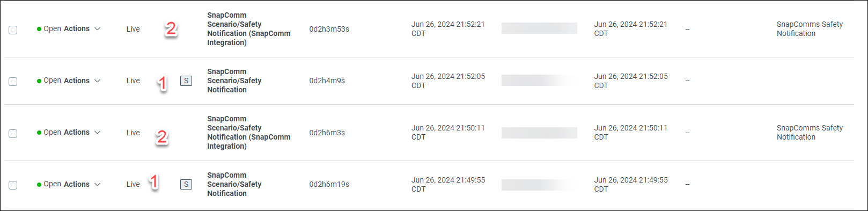The image size is (868, 211).
Task: Tick checkbox for the 21:52:05 notification
Action: pyautogui.click(x=13, y=82)
